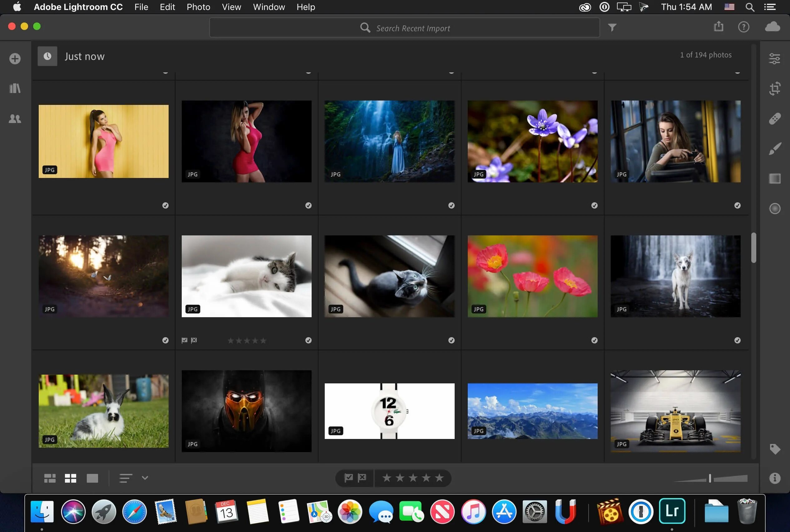The width and height of the screenshot is (790, 532).
Task: Select the Radial Gradient tool
Action: point(774,208)
